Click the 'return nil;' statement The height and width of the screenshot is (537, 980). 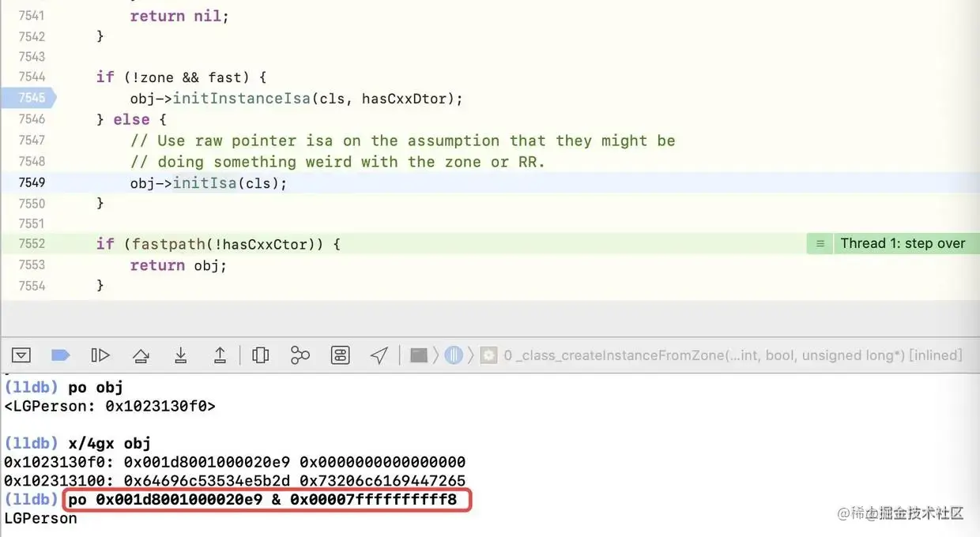pyautogui.click(x=179, y=16)
